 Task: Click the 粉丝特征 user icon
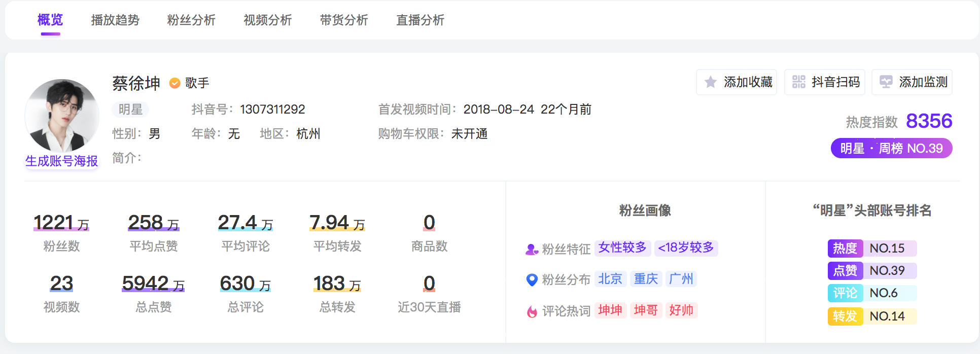532,250
